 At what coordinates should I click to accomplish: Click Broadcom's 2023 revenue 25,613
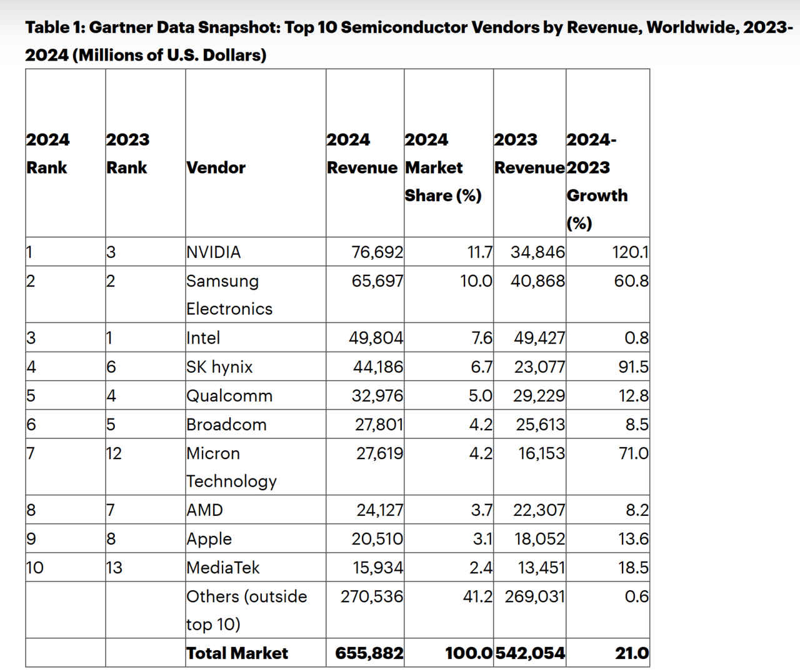coord(541,424)
